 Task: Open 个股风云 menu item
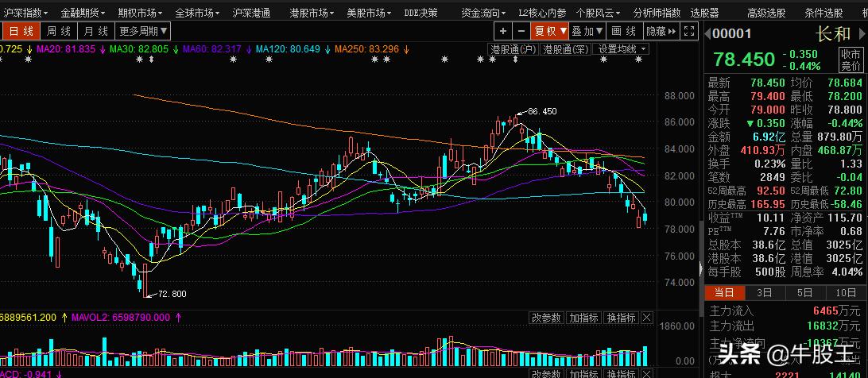pos(599,12)
